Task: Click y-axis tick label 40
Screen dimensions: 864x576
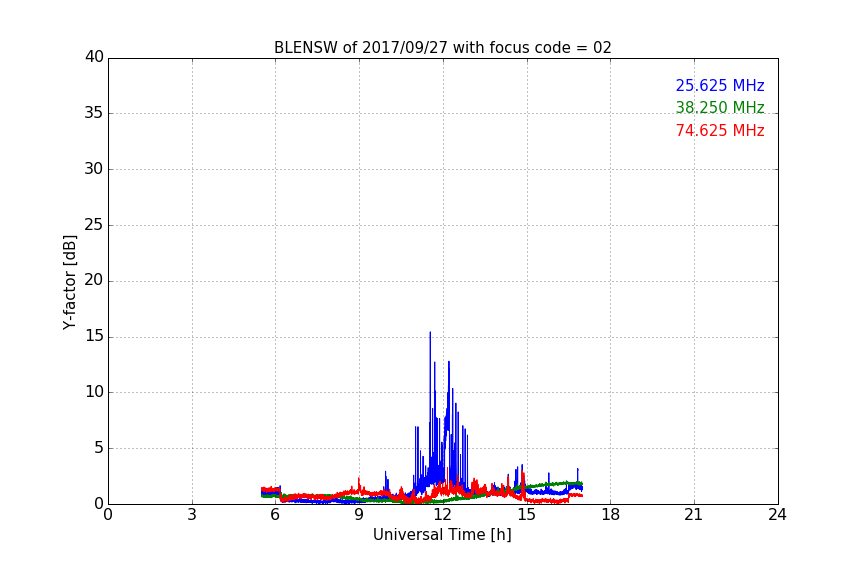Action: pyautogui.click(x=94, y=57)
